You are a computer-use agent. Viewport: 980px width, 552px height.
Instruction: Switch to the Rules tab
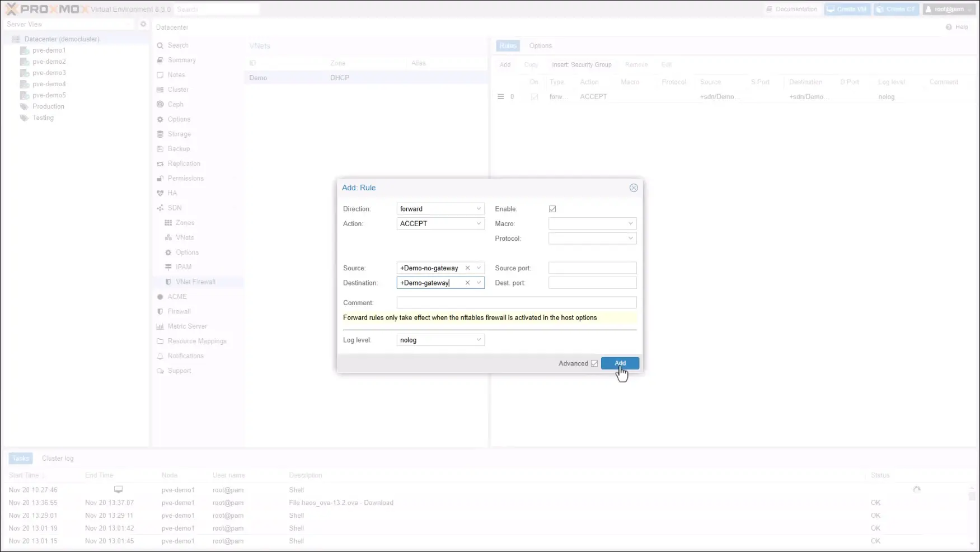click(x=508, y=46)
